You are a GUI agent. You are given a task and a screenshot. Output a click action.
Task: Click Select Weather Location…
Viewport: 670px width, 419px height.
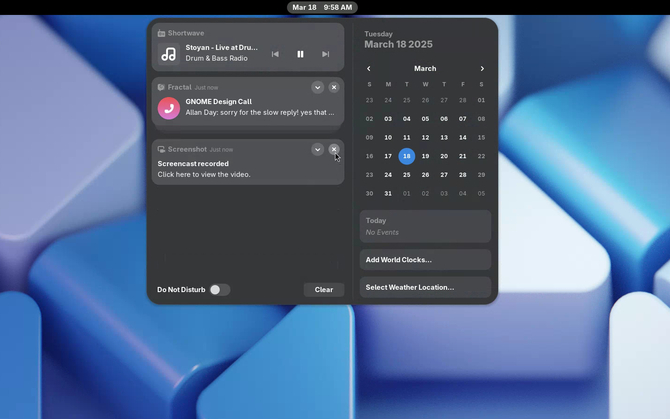point(425,287)
